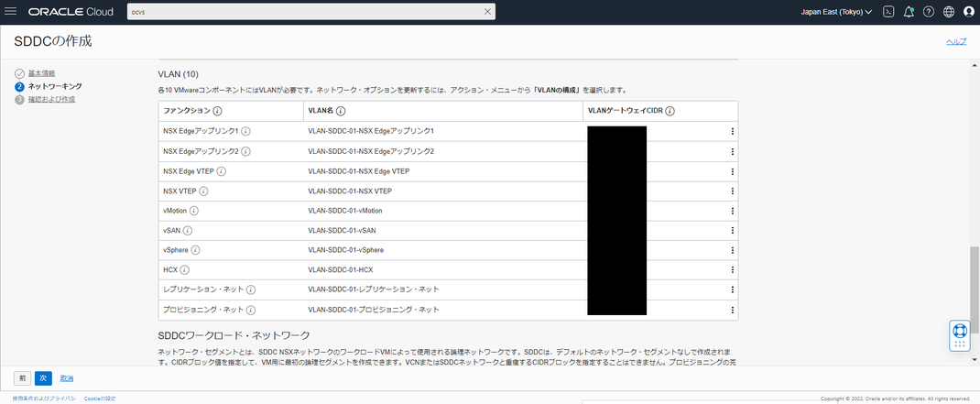Show info for vSphere
This screenshot has width=980, height=404.
195,250
